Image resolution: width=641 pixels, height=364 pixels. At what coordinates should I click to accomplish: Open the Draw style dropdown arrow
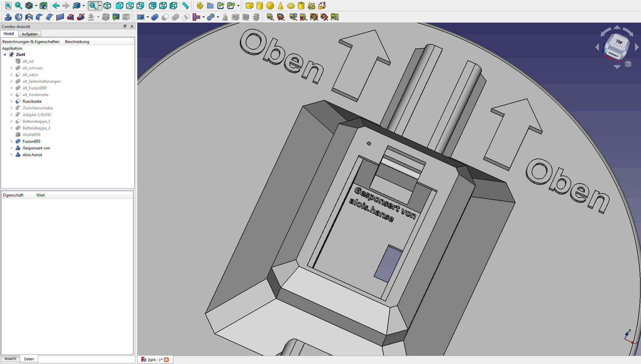pyautogui.click(x=36, y=6)
